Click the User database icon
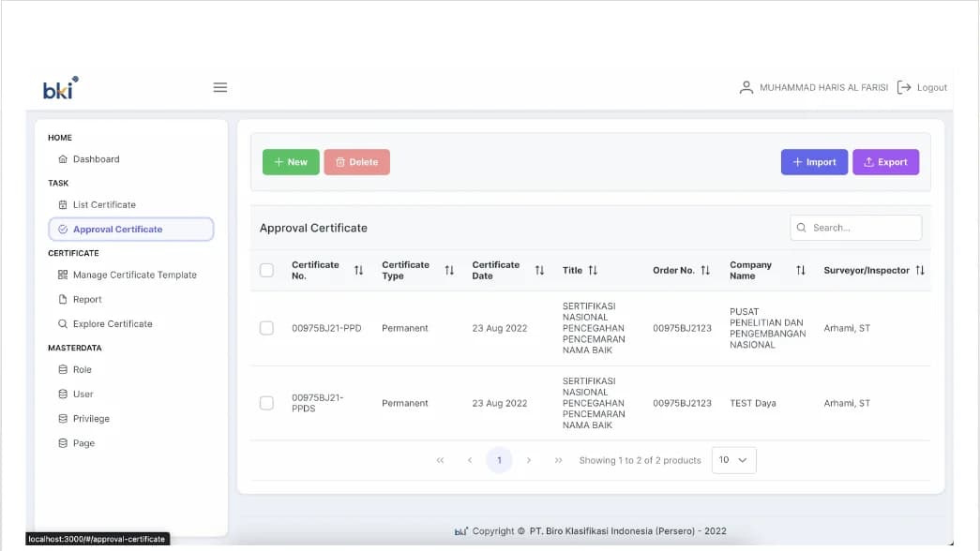The image size is (980, 551). 63,395
